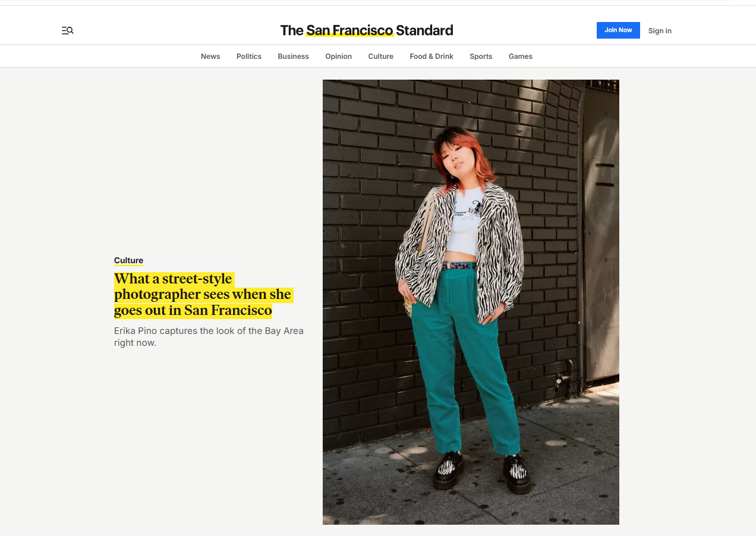Screen dimensions: 756x536
Task: Open the Opinion section
Action: [x=338, y=56]
